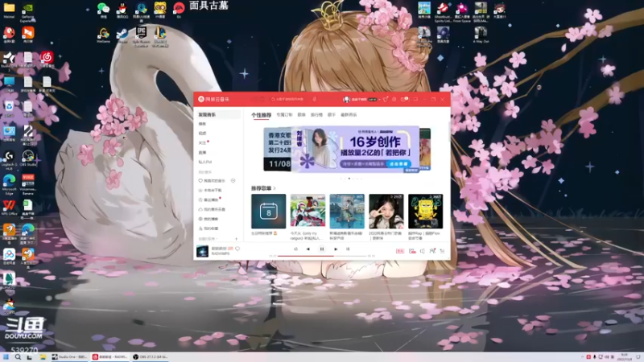644x362 pixels.
Task: Select the 个性推荐 tab
Action: (261, 115)
